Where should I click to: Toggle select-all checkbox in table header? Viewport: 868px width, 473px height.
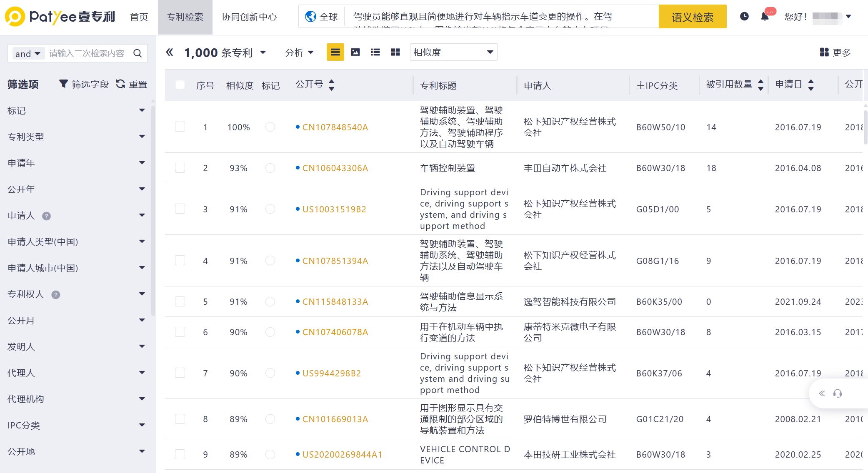pos(180,85)
